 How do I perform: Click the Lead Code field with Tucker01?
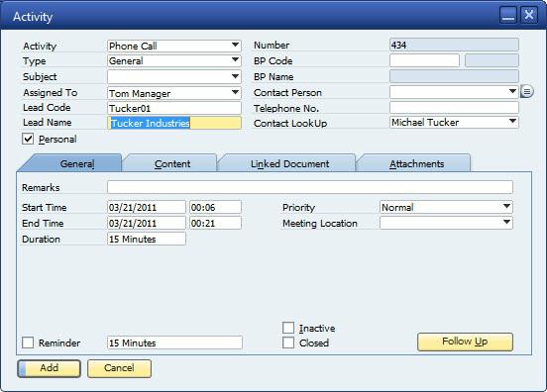174,108
